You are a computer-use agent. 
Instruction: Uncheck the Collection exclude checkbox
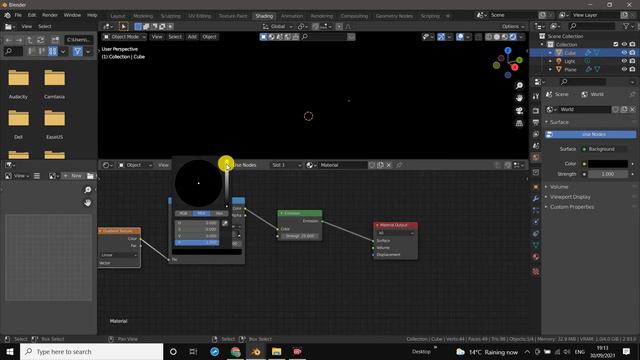[616, 44]
